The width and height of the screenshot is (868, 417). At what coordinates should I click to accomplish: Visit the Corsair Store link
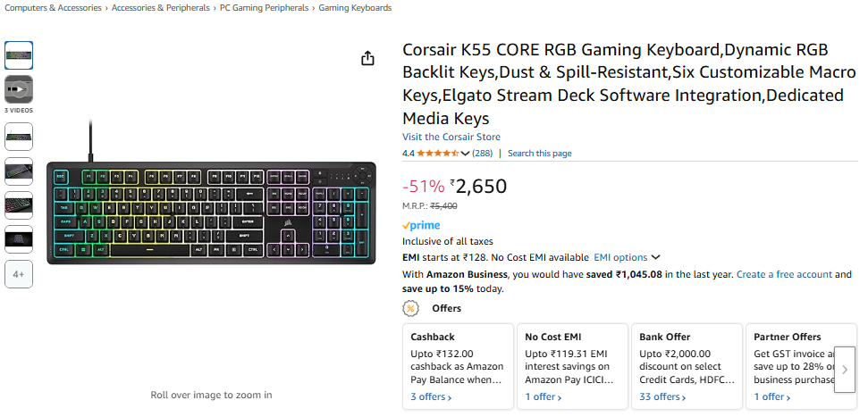(451, 138)
